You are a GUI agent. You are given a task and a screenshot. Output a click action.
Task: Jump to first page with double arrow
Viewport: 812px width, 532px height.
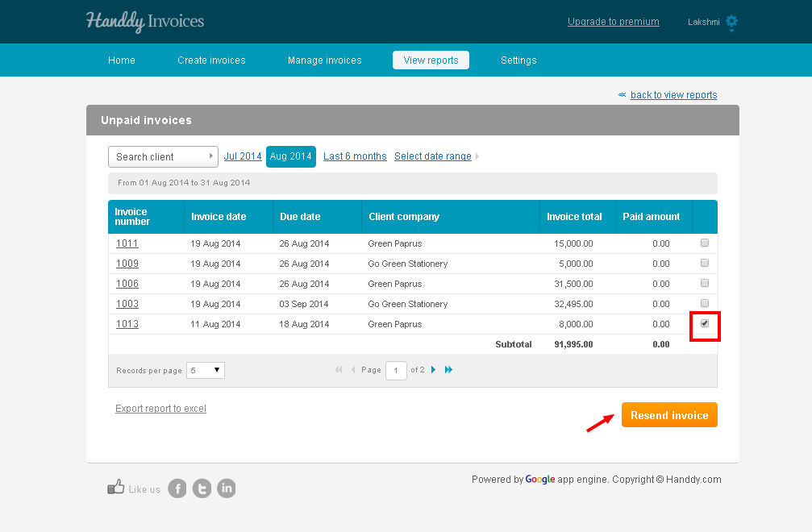(x=339, y=369)
